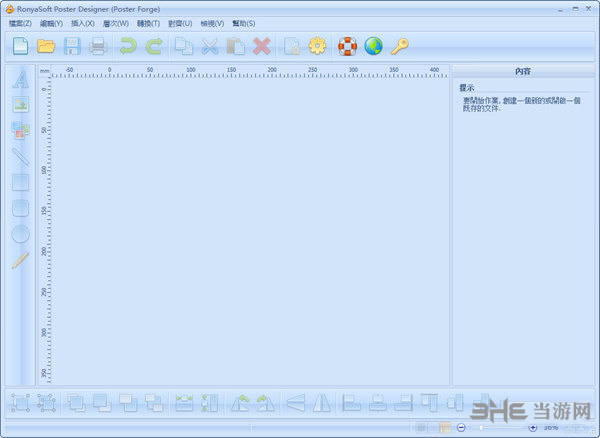This screenshot has width=600, height=438.
Task: Rotate object left
Action: tap(240, 403)
